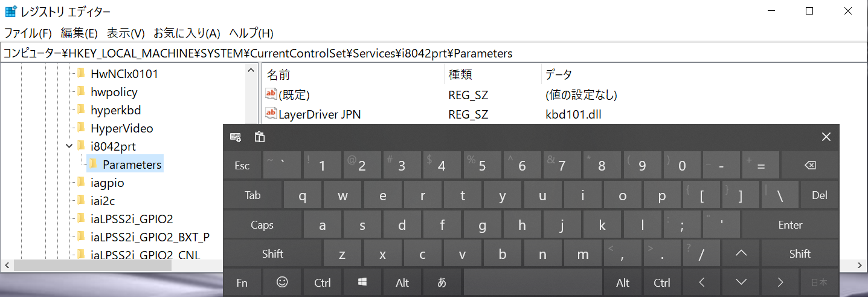Toggle the あ IME mode key
868x297 pixels.
(442, 282)
